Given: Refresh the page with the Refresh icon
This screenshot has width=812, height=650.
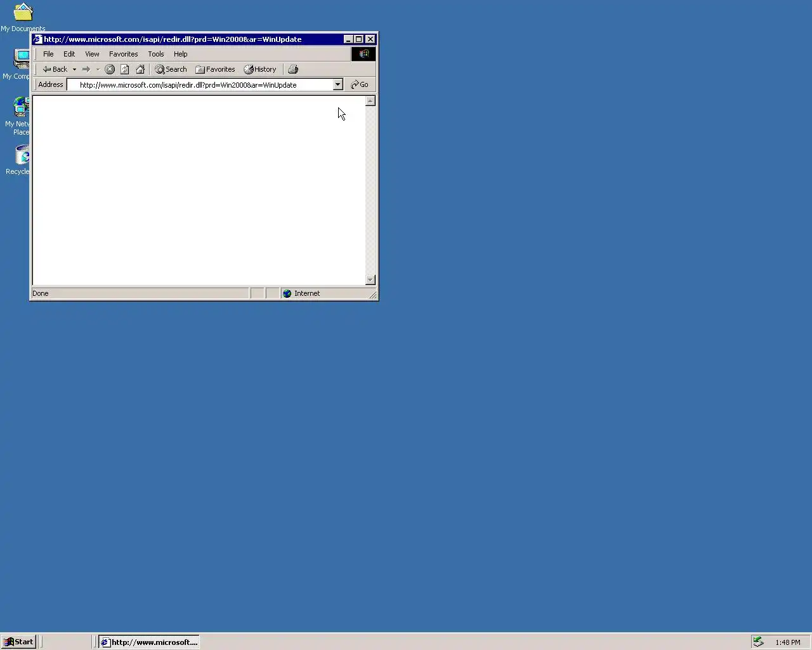Looking at the screenshot, I should (125, 69).
